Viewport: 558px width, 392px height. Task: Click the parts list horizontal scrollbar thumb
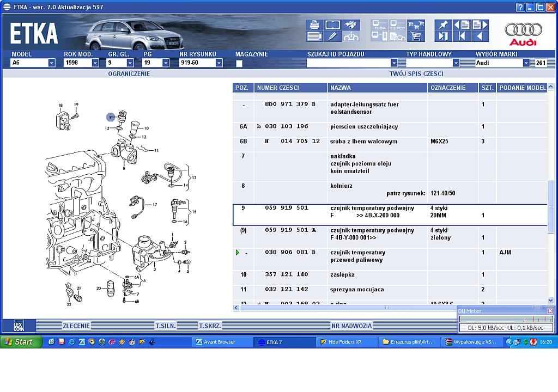point(387,308)
